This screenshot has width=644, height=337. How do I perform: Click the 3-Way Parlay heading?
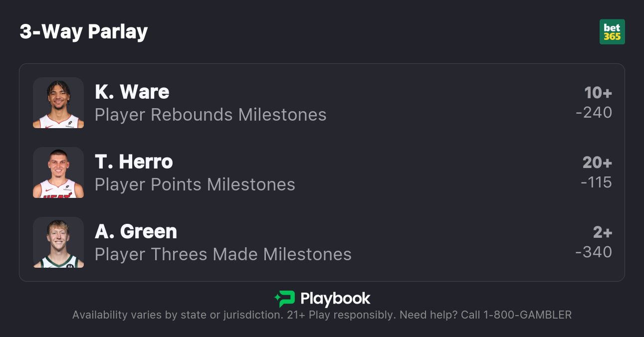[x=84, y=32]
